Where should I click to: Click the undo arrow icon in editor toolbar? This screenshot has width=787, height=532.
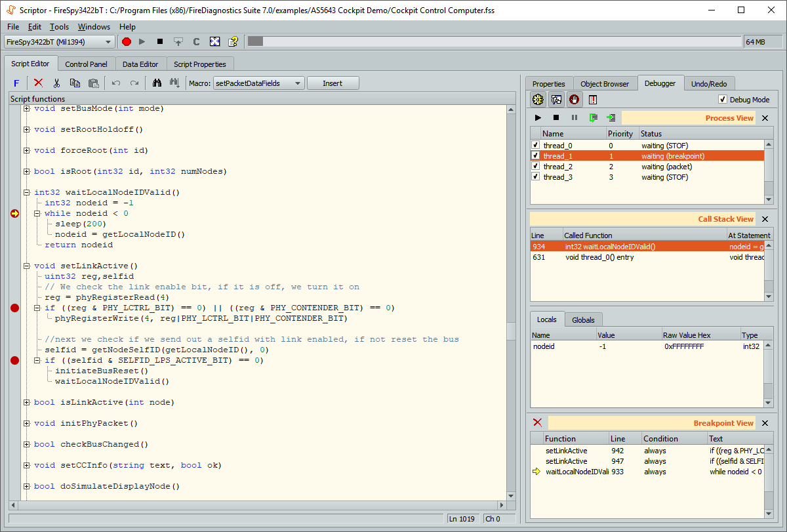tap(116, 83)
